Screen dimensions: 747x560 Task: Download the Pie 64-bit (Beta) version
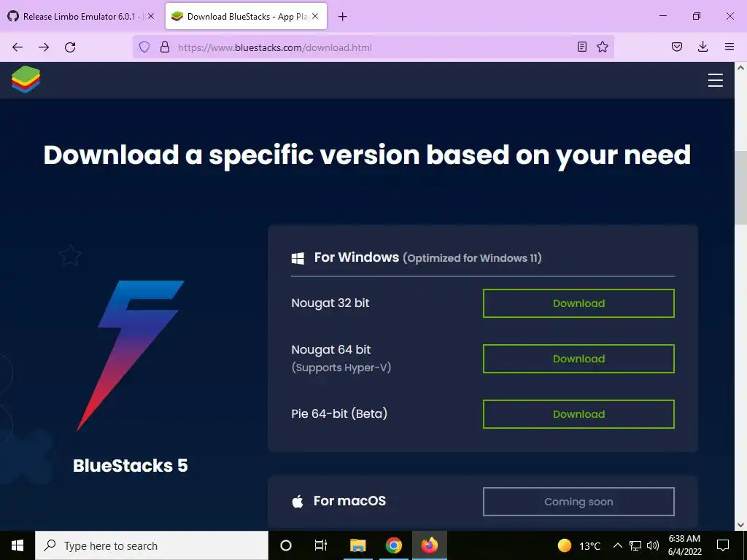pos(578,414)
